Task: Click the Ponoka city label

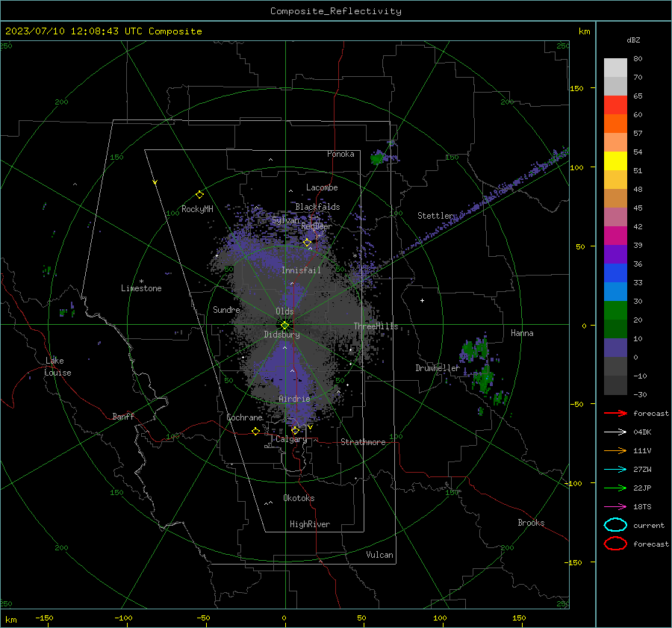Action: click(340, 154)
